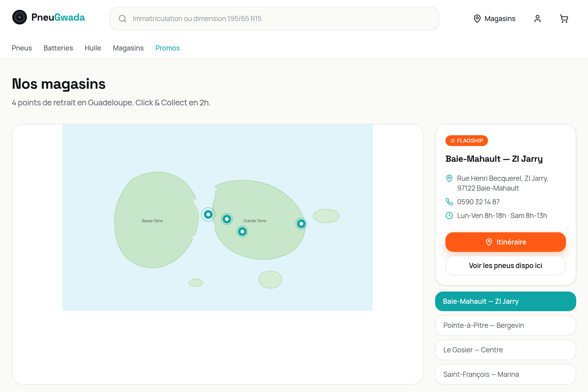Click the Magasins header location link
The height and width of the screenshot is (392, 588).
pos(494,19)
